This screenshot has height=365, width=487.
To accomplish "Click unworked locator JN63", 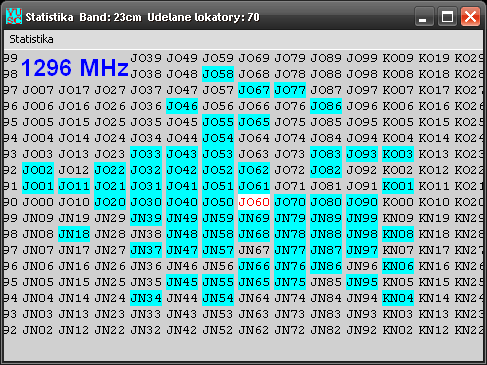I will (254, 314).
